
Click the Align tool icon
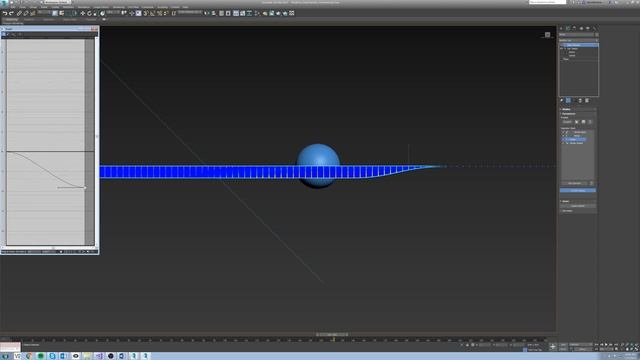(213, 13)
